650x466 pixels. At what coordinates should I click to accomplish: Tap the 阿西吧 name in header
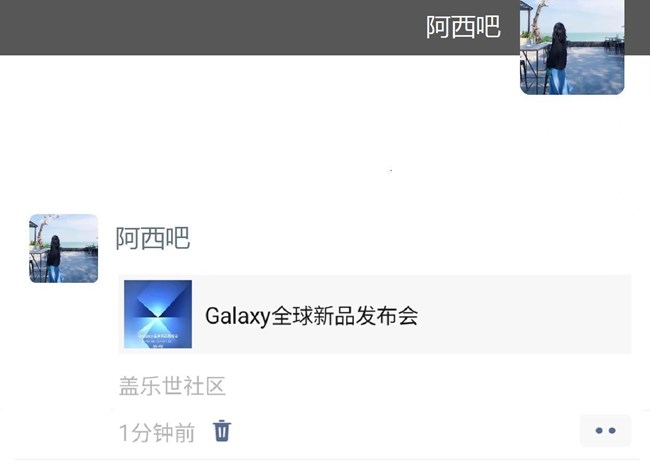point(463,27)
